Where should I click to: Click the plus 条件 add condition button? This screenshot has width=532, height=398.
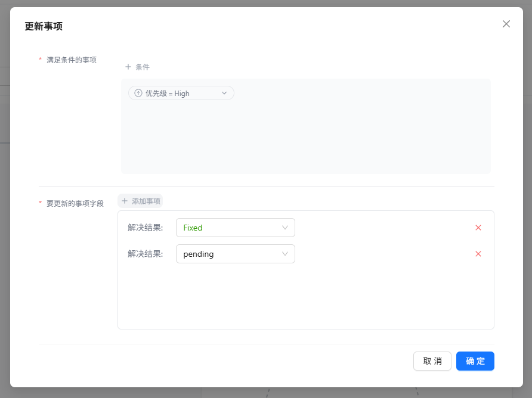tap(137, 67)
